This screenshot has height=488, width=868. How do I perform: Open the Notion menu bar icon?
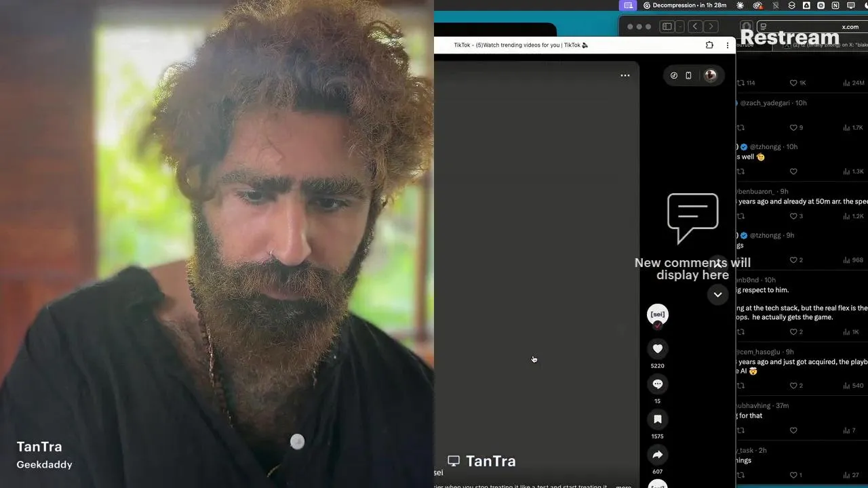pos(835,5)
